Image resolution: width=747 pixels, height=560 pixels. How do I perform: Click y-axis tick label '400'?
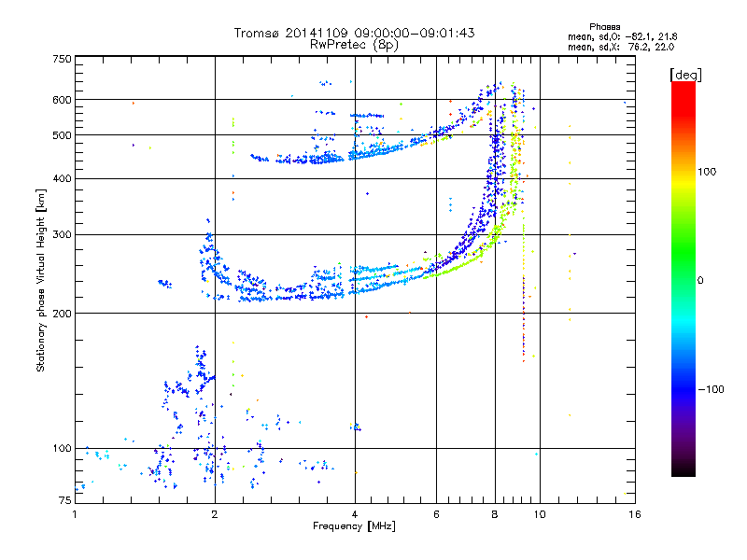pyautogui.click(x=63, y=179)
